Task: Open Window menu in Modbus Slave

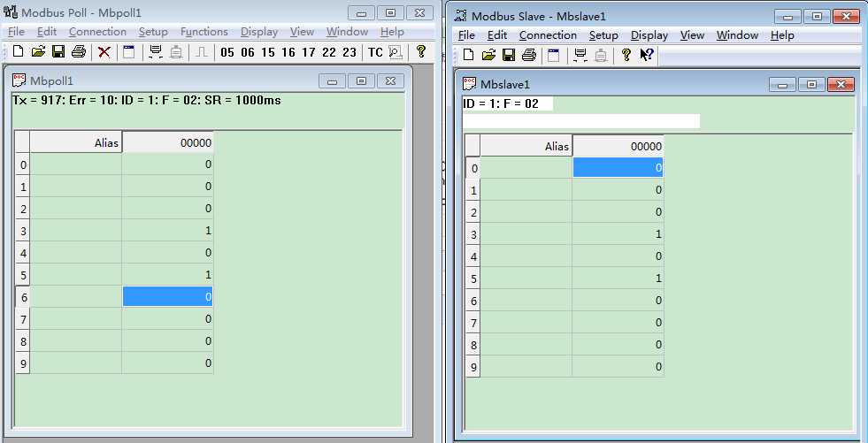Action: pos(737,34)
